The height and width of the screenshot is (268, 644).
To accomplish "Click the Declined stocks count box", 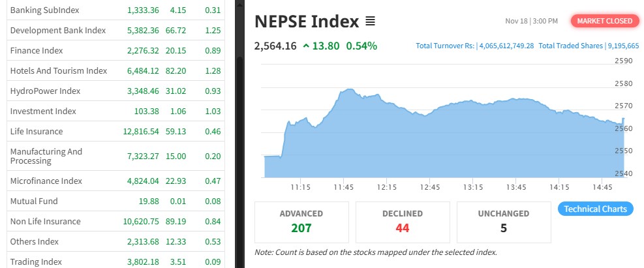I will pyautogui.click(x=403, y=222).
